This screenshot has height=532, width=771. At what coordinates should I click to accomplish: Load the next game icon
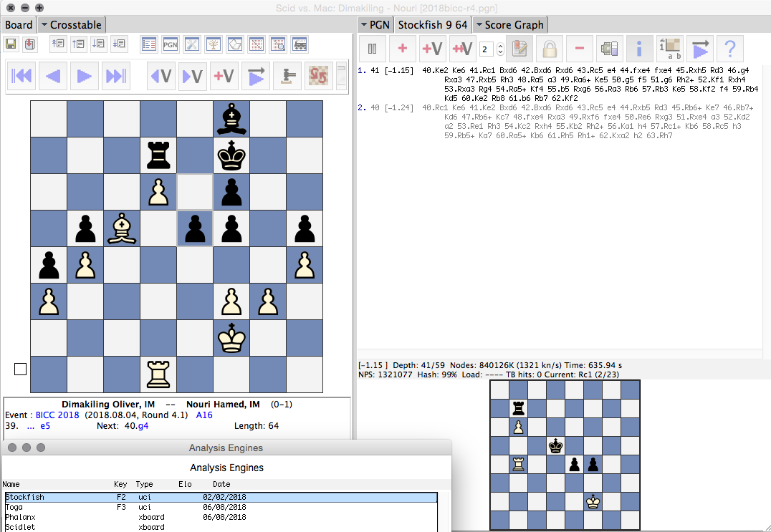pos(98,44)
